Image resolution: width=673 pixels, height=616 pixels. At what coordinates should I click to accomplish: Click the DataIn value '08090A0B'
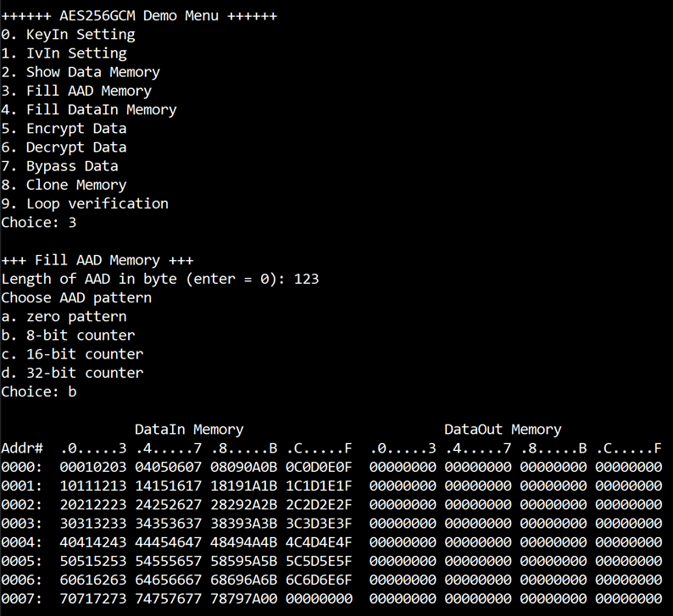pos(244,468)
